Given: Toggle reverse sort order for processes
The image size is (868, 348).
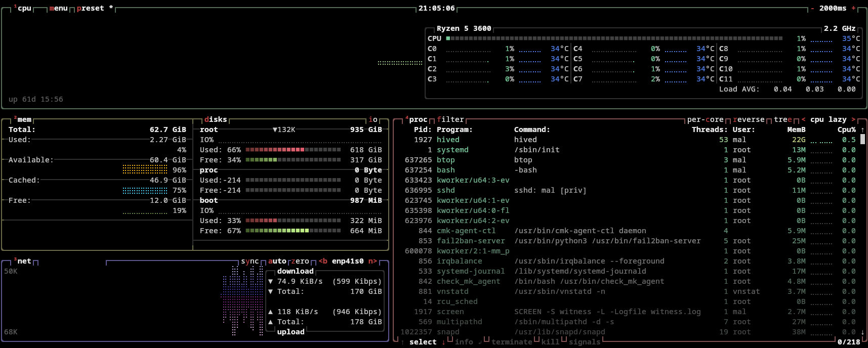Looking at the screenshot, I should tap(749, 120).
